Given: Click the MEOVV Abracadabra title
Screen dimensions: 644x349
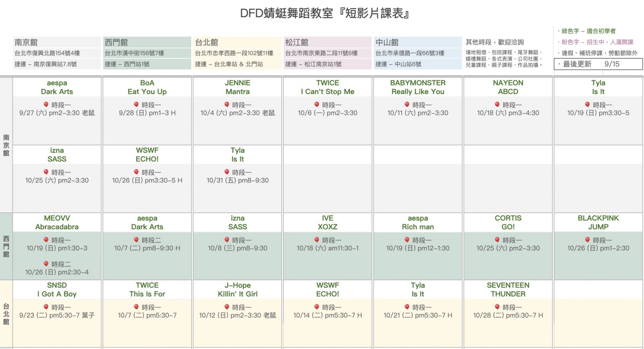Looking at the screenshot, I should click(x=57, y=222).
